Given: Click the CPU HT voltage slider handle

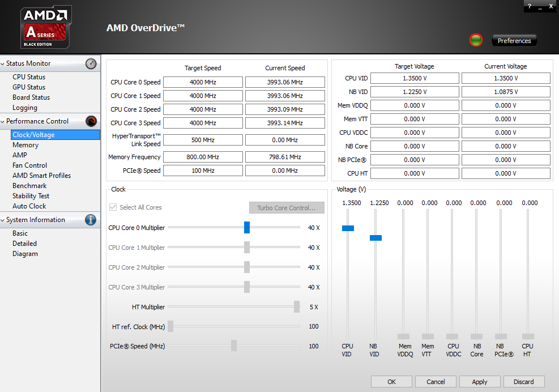Looking at the screenshot, I should pos(528,336).
